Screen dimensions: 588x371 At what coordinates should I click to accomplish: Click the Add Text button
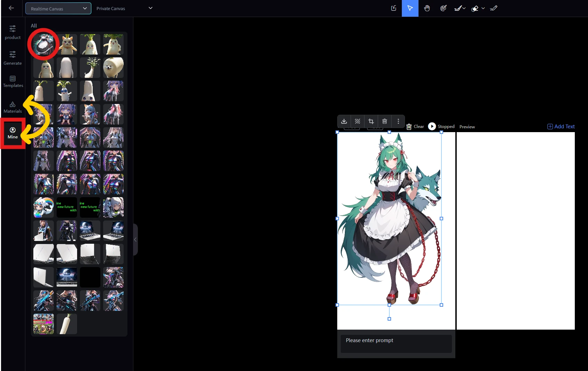pos(561,127)
